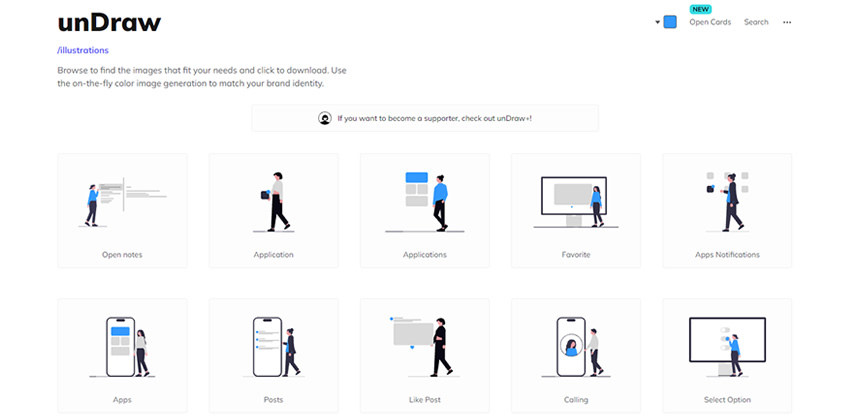Open the three-dots more menu
This screenshot has height=420, width=860.
click(787, 22)
